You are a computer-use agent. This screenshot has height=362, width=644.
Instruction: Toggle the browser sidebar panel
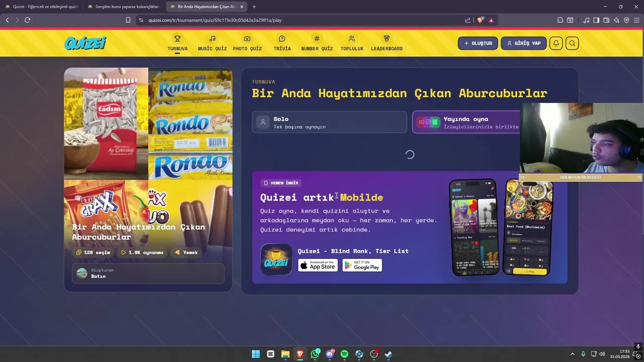click(x=596, y=20)
